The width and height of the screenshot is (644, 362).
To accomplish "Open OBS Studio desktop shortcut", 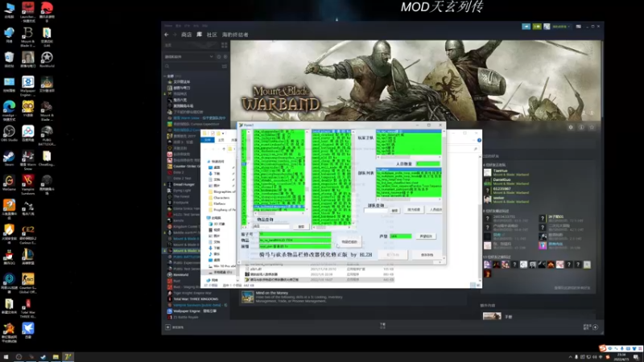I will [x=9, y=134].
